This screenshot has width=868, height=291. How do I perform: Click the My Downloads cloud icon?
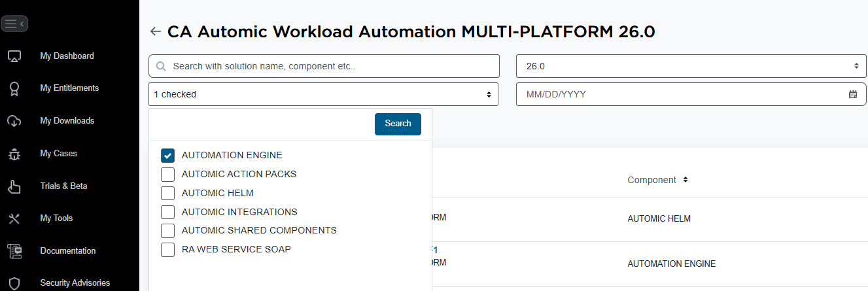pyautogui.click(x=14, y=121)
